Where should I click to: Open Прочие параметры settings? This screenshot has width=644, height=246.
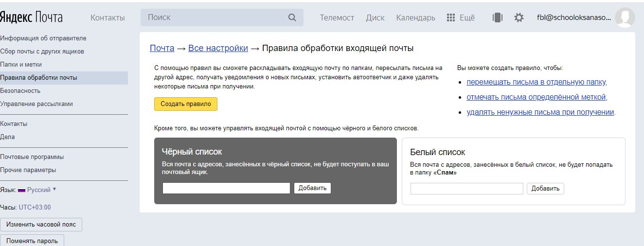pos(28,170)
